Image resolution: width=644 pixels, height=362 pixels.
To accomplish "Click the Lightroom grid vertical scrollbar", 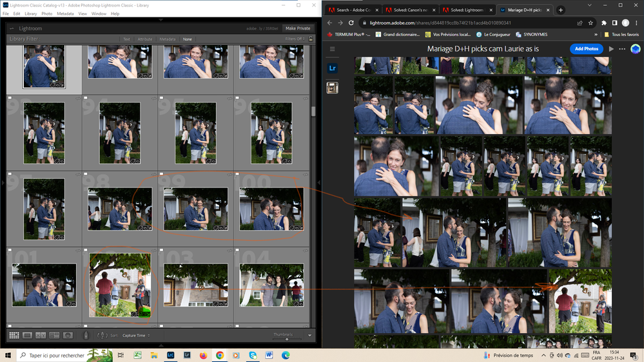I will pyautogui.click(x=313, y=111).
